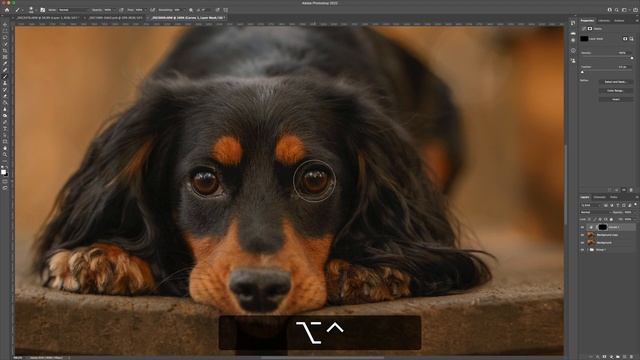
Task: Open the Brush Settings panel icon
Action: [x=42, y=10]
